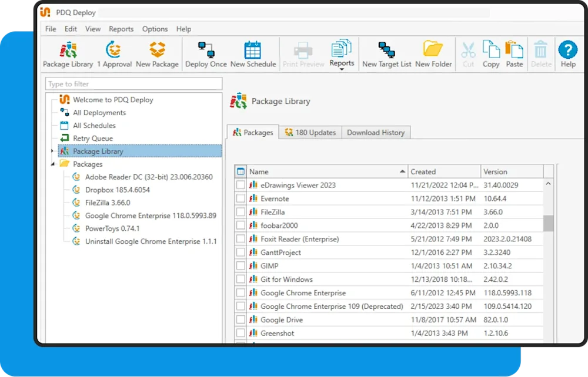Viewport: 588px width, 377px height.
Task: Tick the Foxit Reader (Enterprise) checkbox
Action: tap(240, 239)
